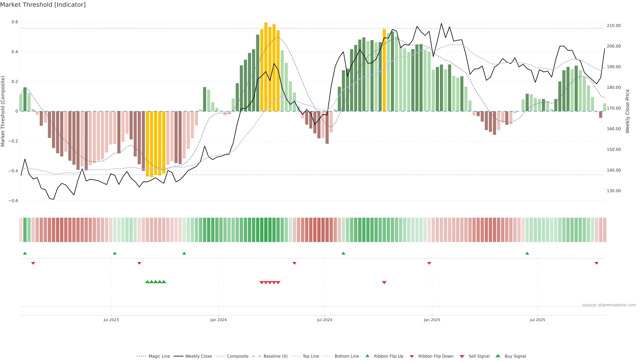
Task: Click the Ribbon Flip Down marker between Jan 2024 and Jul 2024
Action: point(294,263)
